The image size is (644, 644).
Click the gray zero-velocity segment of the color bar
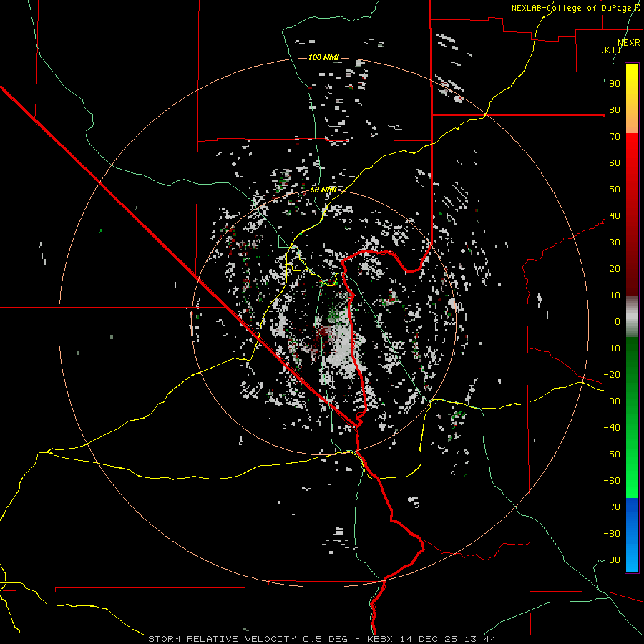632,317
